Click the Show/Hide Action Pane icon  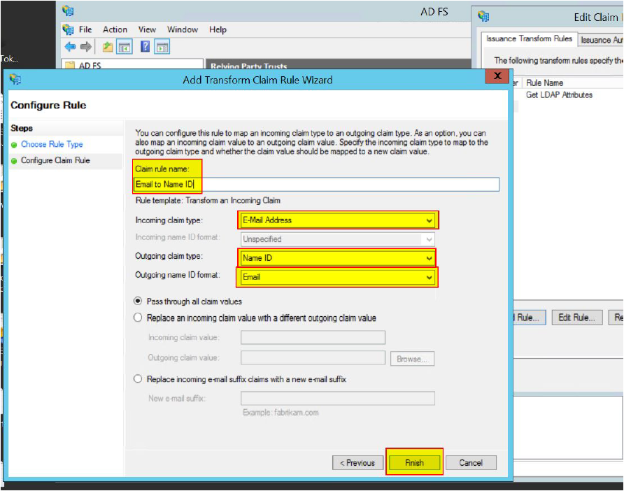164,47
